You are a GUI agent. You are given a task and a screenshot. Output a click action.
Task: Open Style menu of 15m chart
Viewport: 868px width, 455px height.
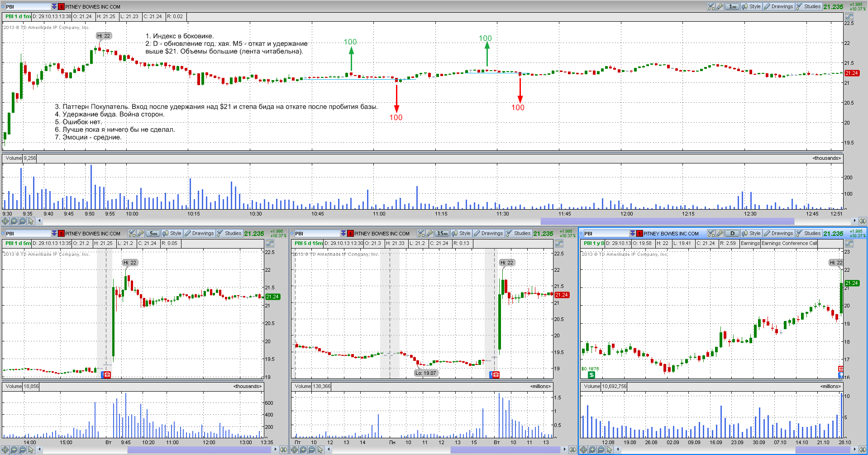461,233
